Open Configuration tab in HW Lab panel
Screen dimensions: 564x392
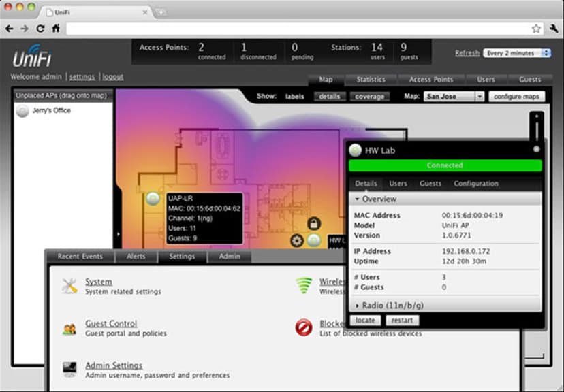pyautogui.click(x=476, y=184)
